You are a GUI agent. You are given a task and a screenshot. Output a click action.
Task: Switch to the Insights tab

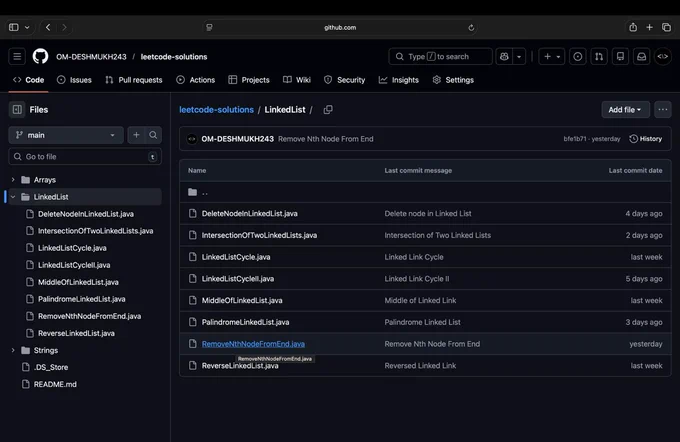[x=399, y=80]
